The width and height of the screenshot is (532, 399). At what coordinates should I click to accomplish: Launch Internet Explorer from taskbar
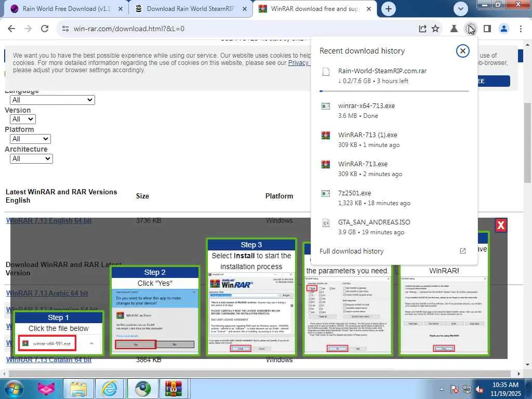110,389
